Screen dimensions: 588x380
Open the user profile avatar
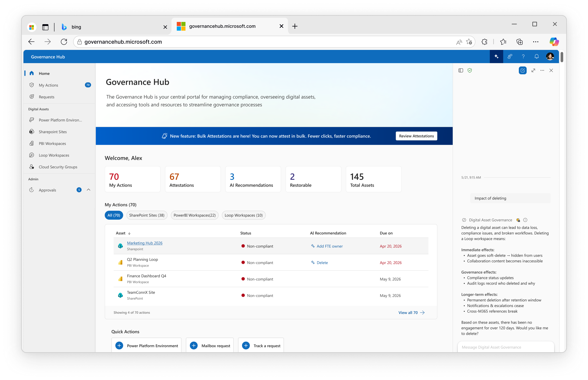pyautogui.click(x=550, y=57)
